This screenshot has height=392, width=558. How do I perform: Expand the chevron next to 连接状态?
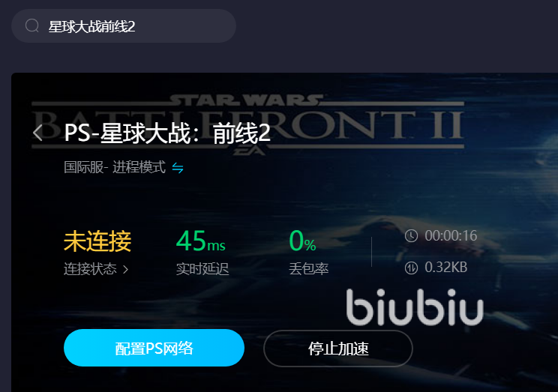coord(125,270)
